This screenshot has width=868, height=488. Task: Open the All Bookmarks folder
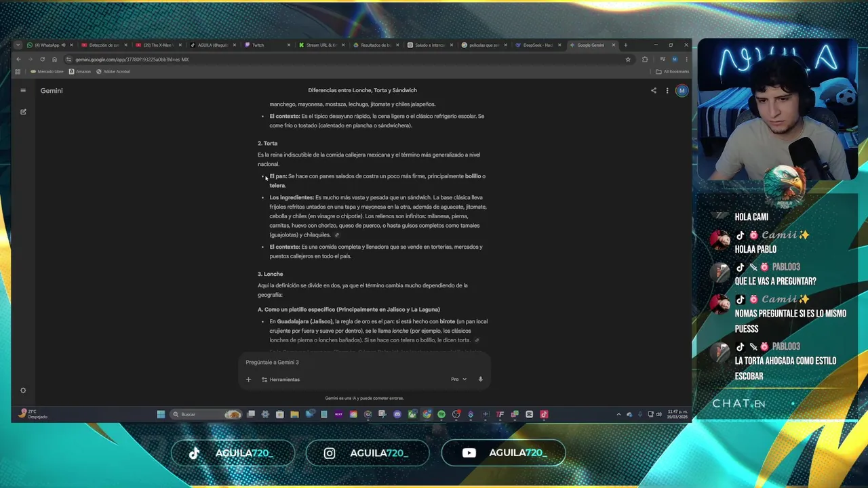pos(673,71)
